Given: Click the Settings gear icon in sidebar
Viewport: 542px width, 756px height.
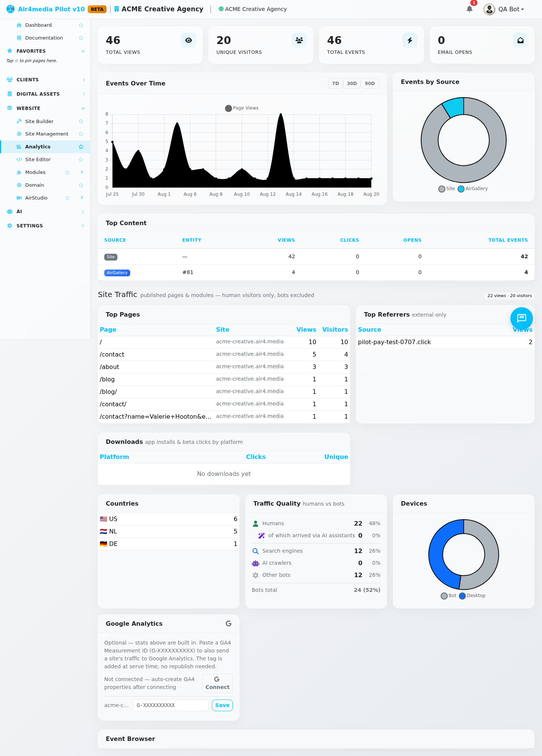Looking at the screenshot, I should [10, 226].
